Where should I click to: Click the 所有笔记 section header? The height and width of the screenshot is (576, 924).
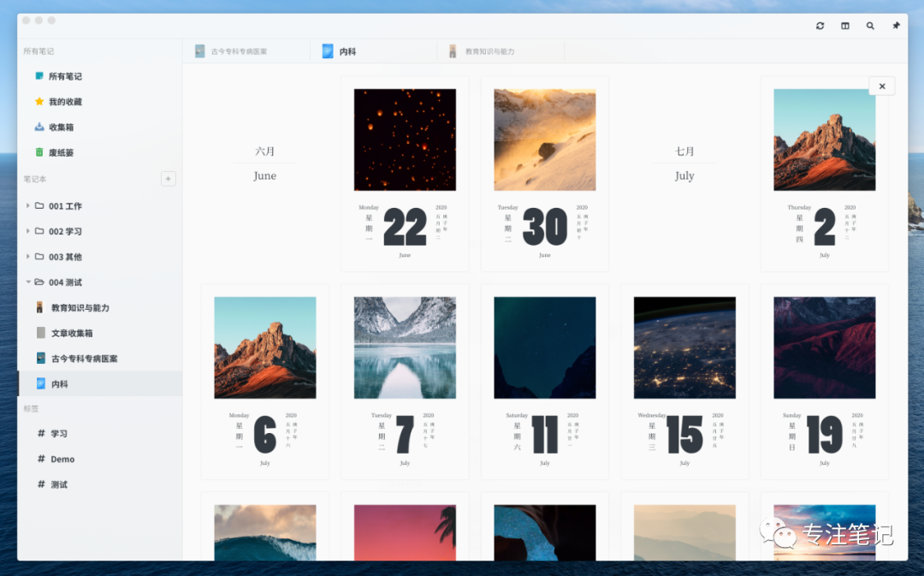[38, 51]
